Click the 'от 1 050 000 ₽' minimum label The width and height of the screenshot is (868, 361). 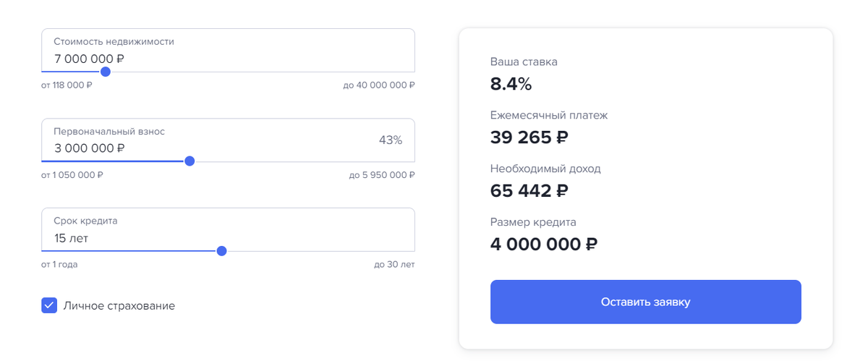(x=72, y=175)
